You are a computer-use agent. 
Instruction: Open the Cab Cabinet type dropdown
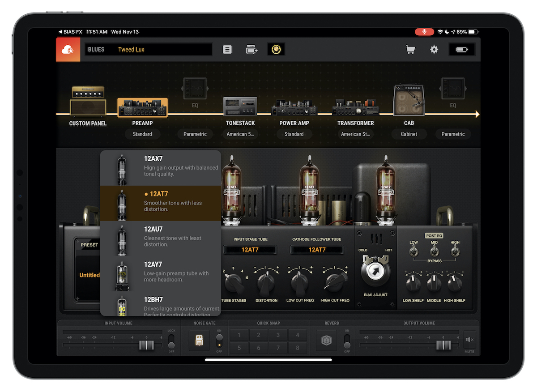[409, 134]
